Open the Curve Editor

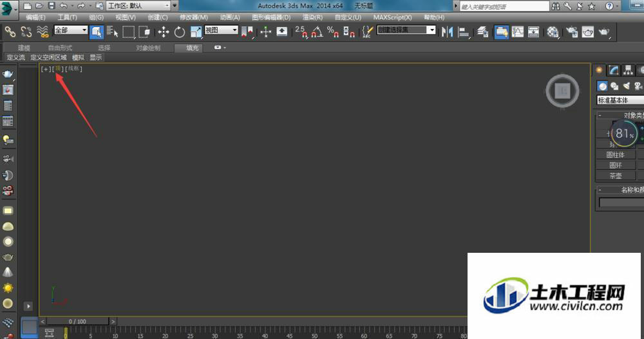point(518,32)
